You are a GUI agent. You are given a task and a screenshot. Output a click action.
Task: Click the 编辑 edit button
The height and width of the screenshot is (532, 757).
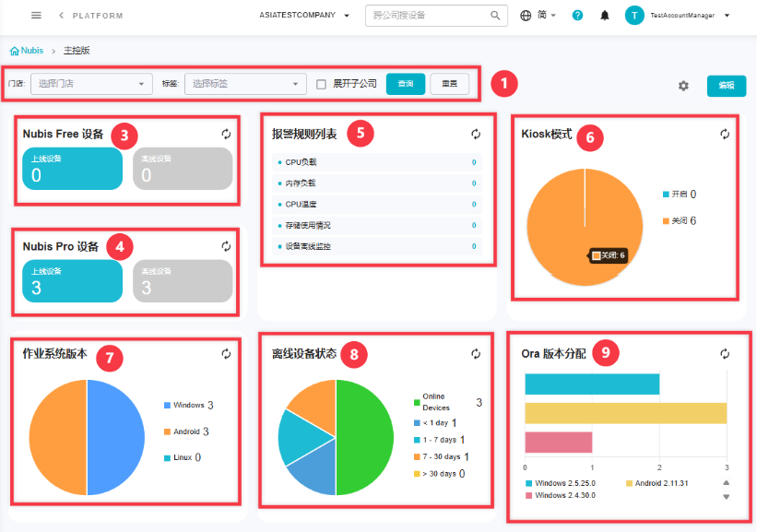click(x=727, y=86)
